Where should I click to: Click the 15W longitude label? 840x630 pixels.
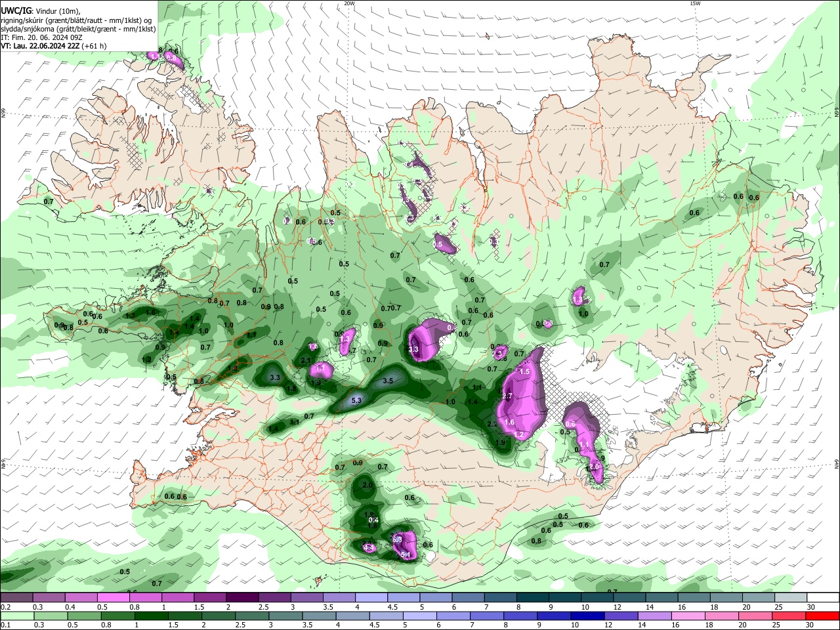[x=695, y=3]
